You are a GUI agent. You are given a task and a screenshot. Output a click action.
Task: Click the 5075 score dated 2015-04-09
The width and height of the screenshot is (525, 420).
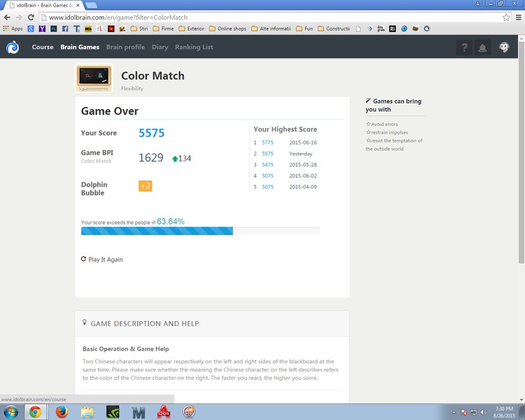268,187
